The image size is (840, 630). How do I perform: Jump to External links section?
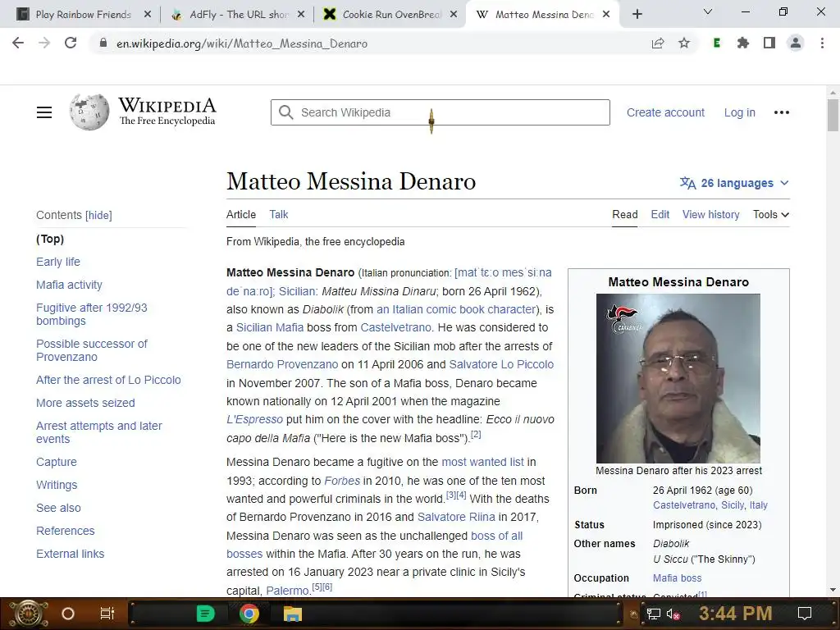(71, 554)
